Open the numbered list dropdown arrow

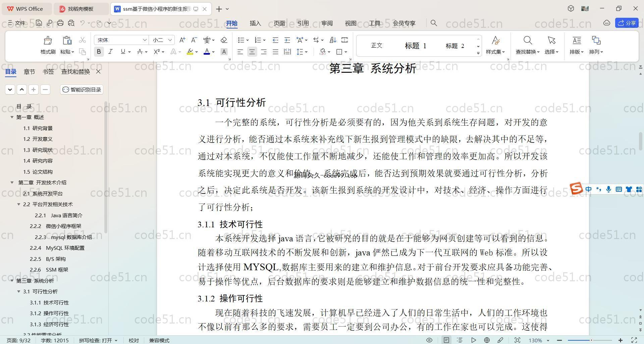(x=264, y=40)
